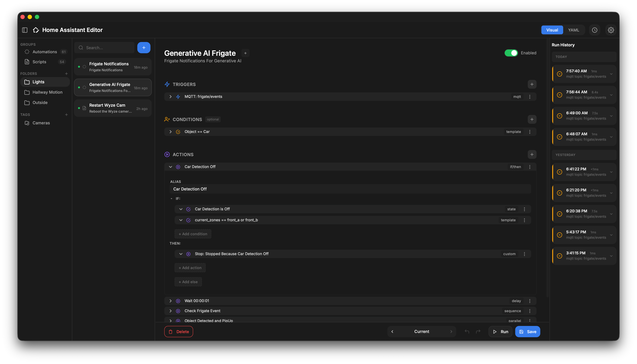The width and height of the screenshot is (637, 364).
Task: Select Frigate Notifications automation card
Action: (113, 67)
